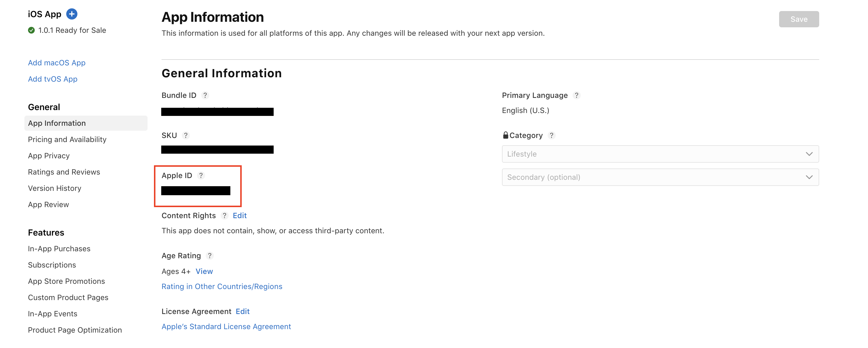Open Pricing and Availability in sidebar

[x=67, y=139]
